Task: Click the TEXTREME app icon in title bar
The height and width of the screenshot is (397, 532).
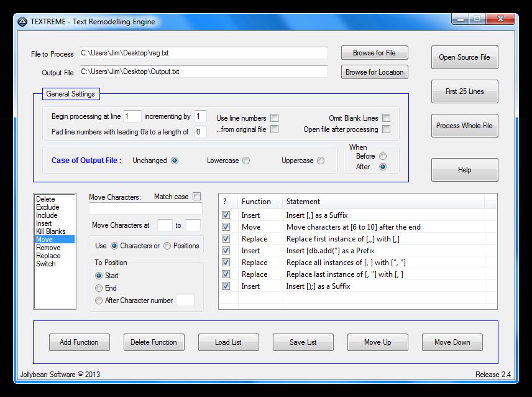Action: [x=22, y=22]
